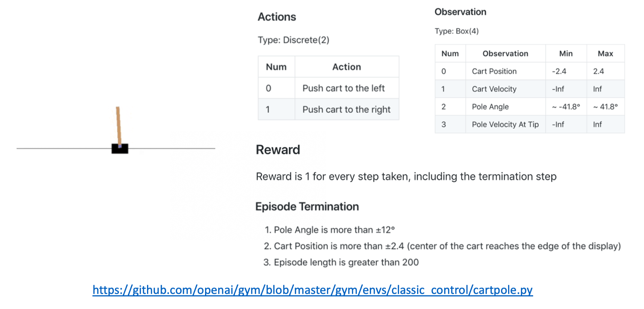Click the "Reward is 1 for every step" sentence
Screen dimensions: 644x309
click(x=406, y=177)
